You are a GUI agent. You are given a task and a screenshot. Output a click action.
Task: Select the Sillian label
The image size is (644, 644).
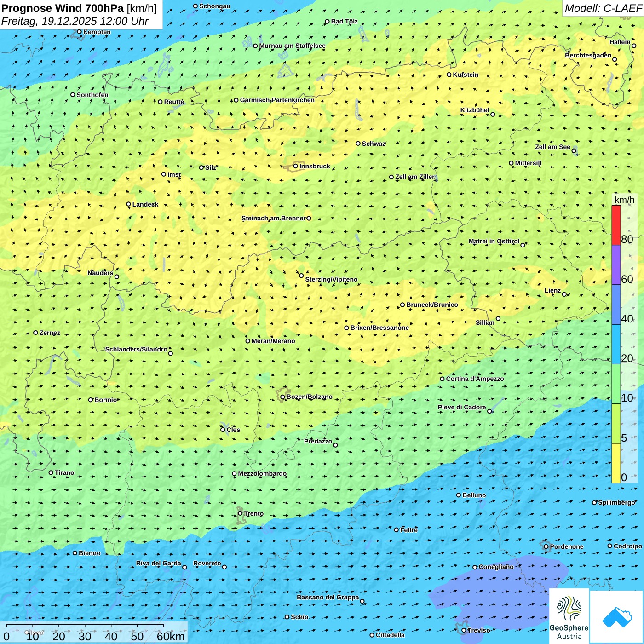485,322
